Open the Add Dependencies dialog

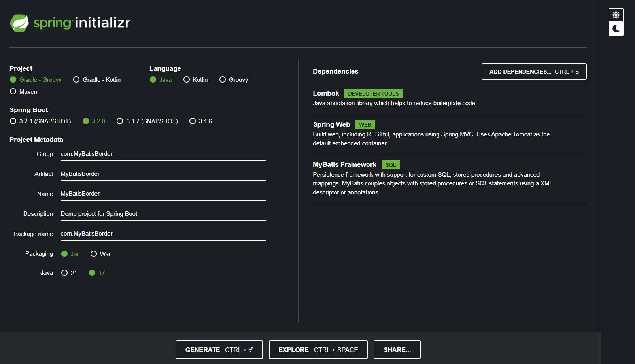pyautogui.click(x=534, y=72)
